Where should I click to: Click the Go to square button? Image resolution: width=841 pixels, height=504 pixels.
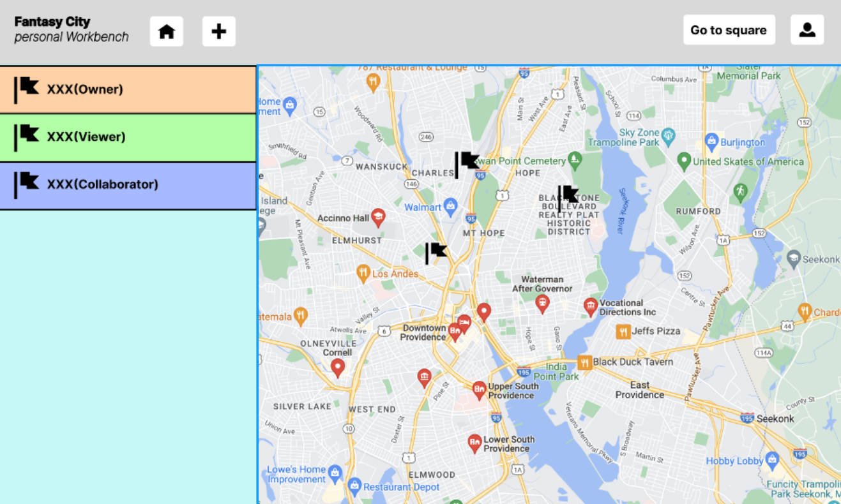(x=729, y=30)
